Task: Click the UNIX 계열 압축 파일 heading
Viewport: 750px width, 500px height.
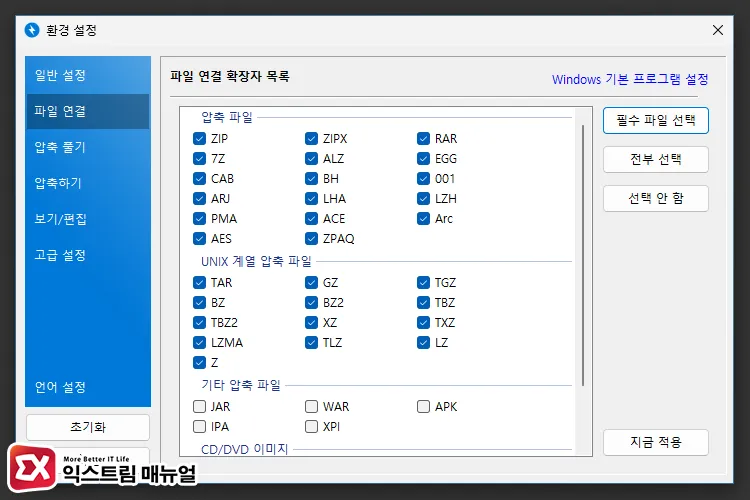Action: [256, 261]
